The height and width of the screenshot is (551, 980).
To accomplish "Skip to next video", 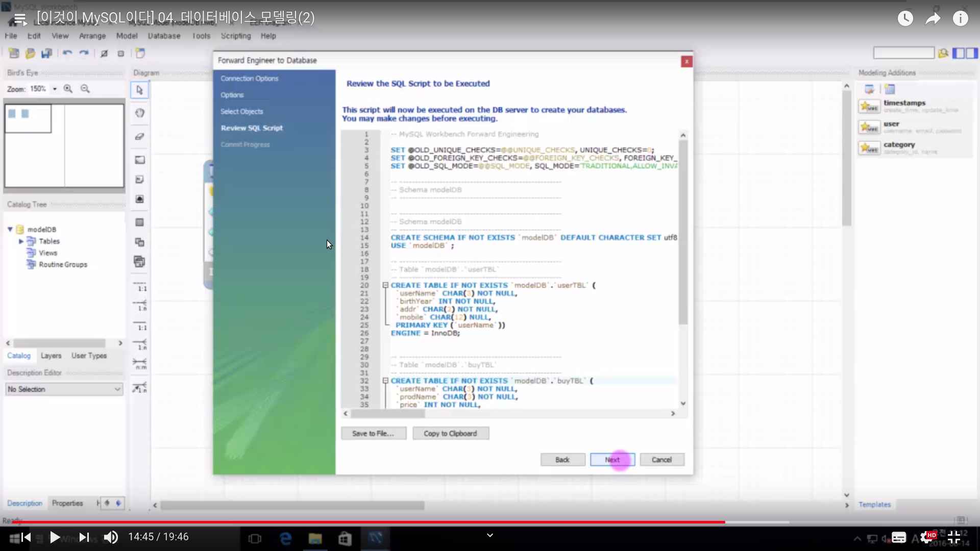I will [x=84, y=537].
